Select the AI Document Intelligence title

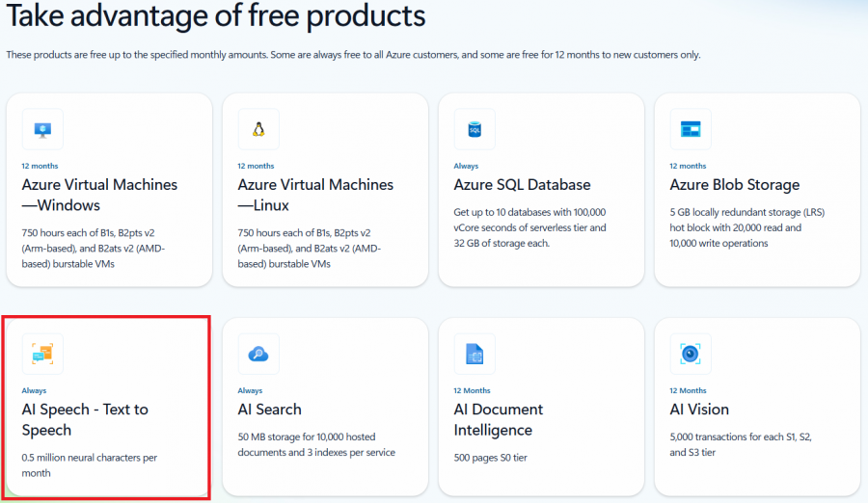pyautogui.click(x=498, y=419)
